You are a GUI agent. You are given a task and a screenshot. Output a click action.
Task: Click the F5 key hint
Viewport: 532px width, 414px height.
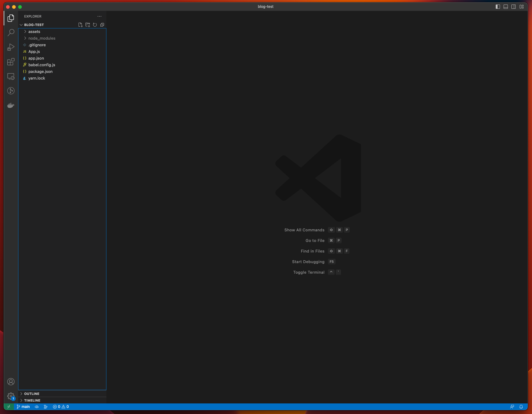[332, 262]
